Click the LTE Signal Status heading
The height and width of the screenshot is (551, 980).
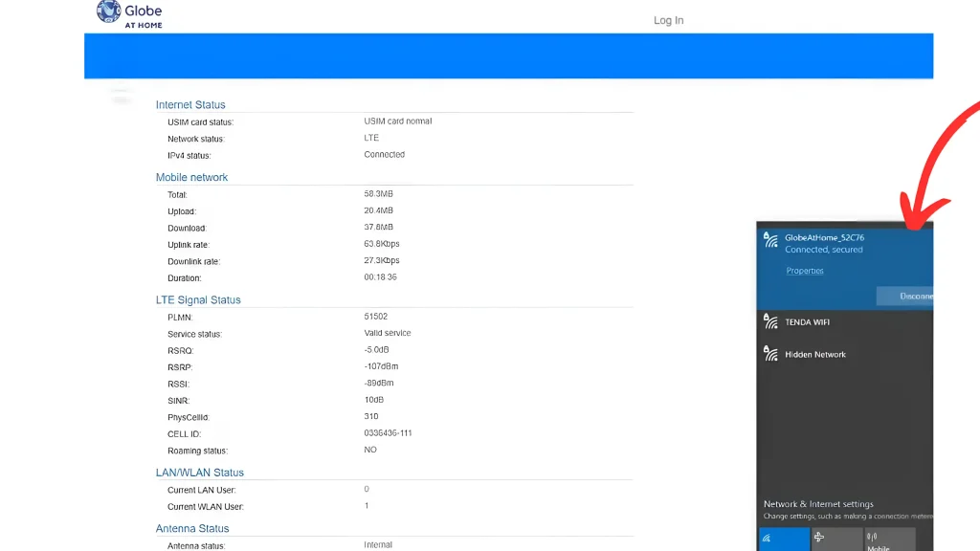(x=198, y=299)
